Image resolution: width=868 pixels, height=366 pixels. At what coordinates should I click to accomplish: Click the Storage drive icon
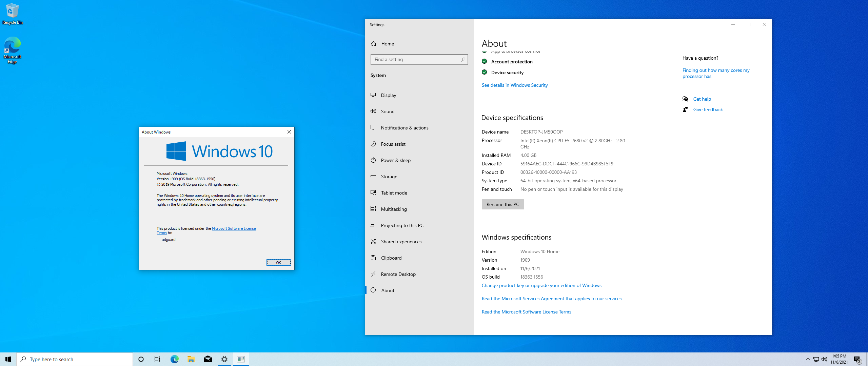pyautogui.click(x=373, y=176)
